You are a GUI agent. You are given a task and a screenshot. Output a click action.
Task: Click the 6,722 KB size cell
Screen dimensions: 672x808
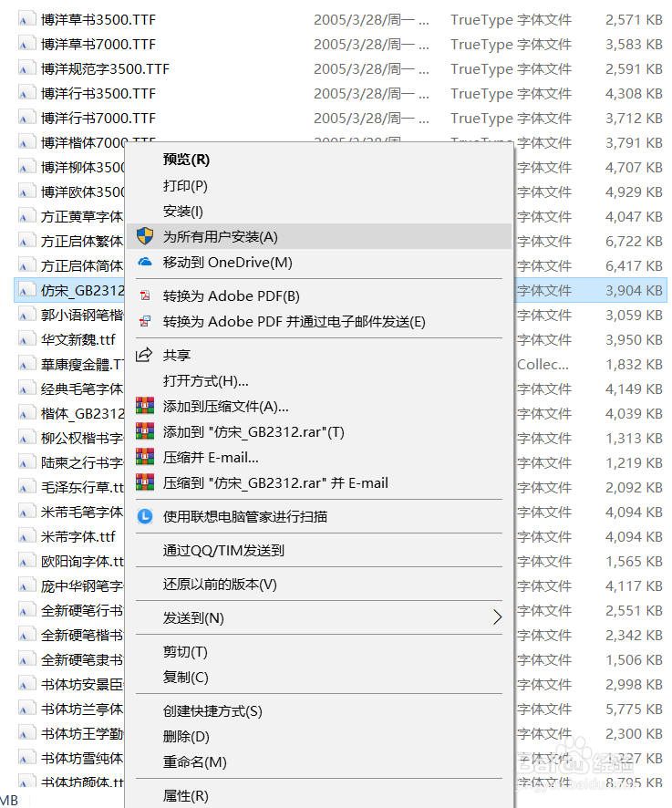[x=634, y=241]
